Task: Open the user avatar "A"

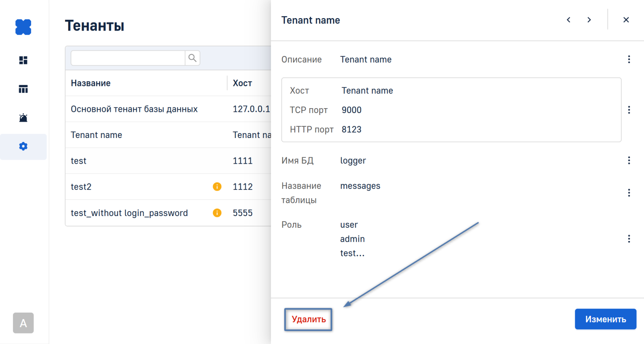Action: pyautogui.click(x=23, y=323)
